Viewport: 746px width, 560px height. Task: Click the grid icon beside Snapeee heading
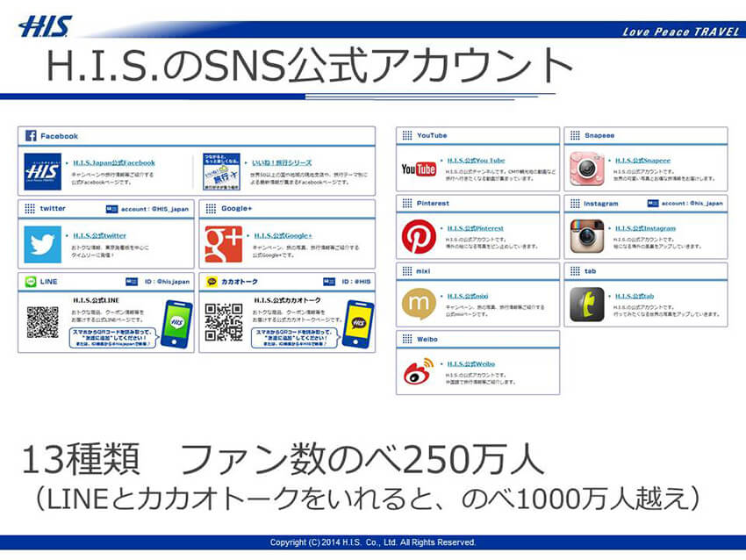(x=575, y=135)
